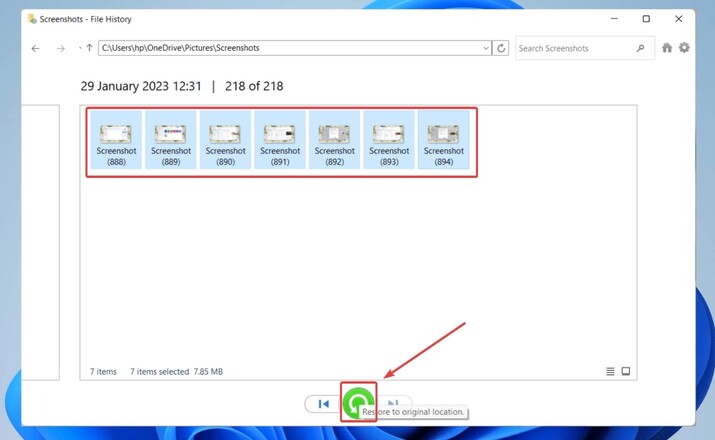Open the recent locations chevron
This screenshot has height=440, width=715.
coord(80,48)
